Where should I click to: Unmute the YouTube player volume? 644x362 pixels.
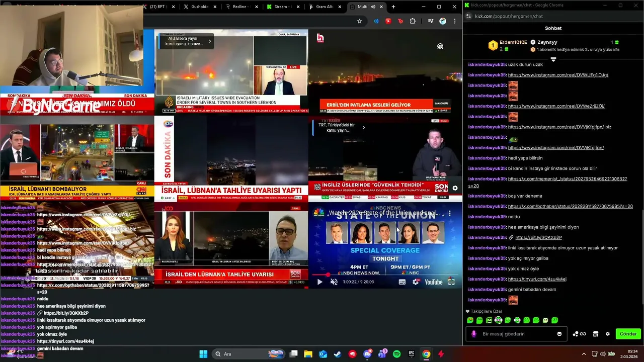[x=334, y=282]
